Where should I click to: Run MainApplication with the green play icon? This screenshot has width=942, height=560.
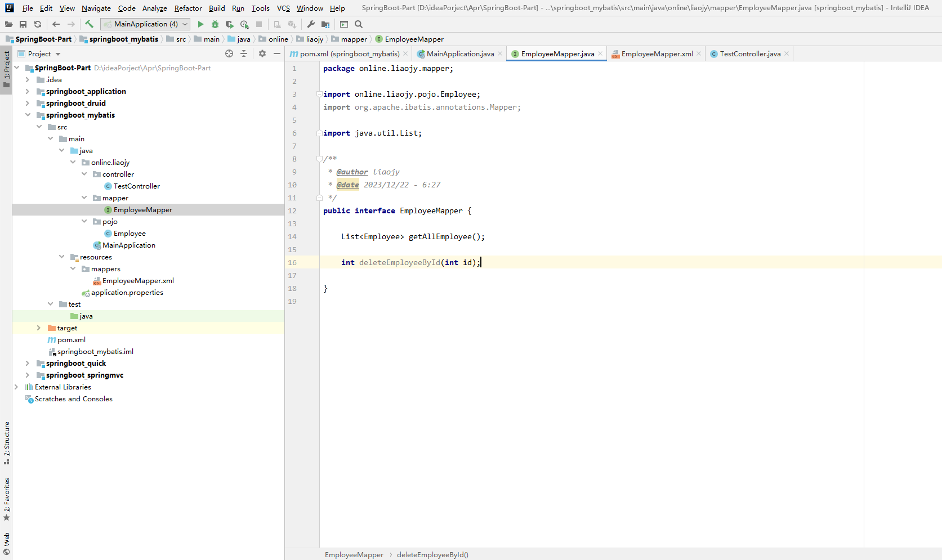[200, 24]
